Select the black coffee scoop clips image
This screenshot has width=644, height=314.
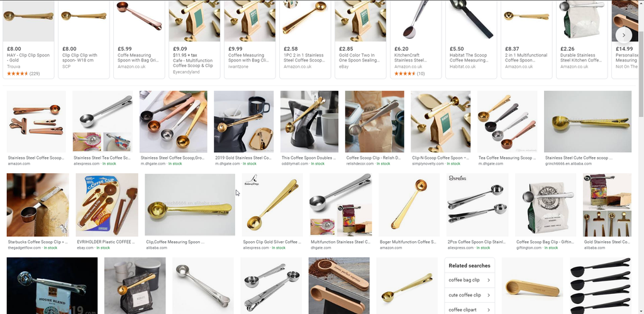[x=600, y=286]
